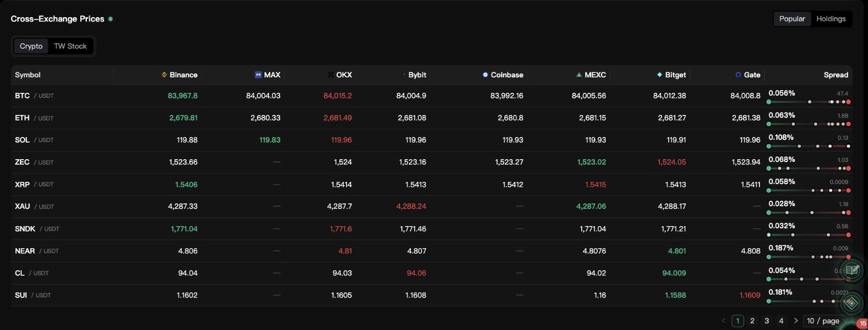The width and height of the screenshot is (868, 330).
Task: Click the Coinbase logo icon
Action: pos(485,75)
